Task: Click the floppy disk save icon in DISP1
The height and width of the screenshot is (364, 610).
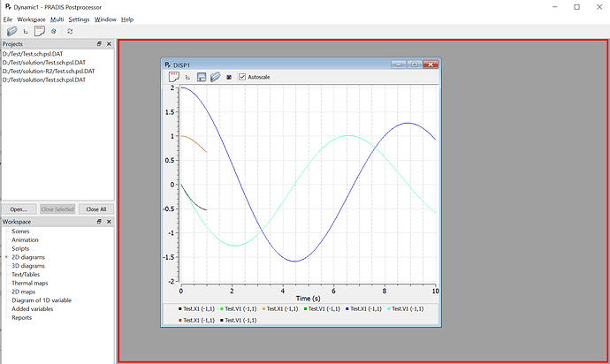Action: point(202,77)
